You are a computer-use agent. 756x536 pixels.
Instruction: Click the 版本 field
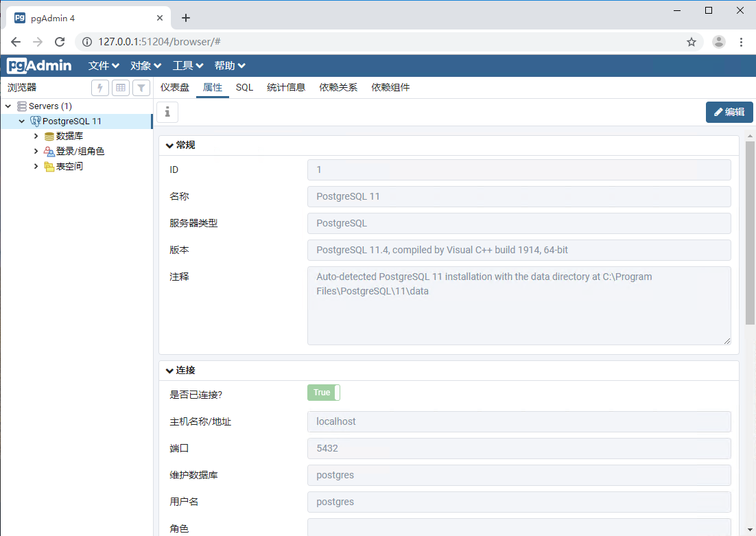(519, 250)
